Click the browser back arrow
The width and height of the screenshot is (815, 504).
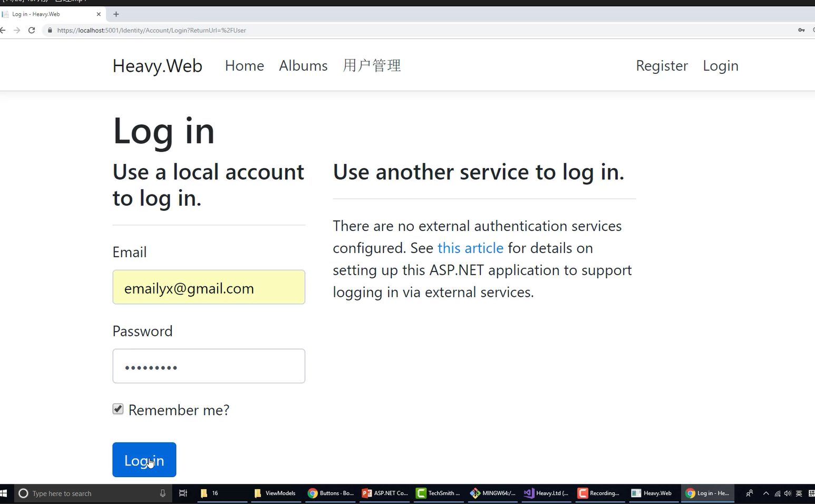pos(3,30)
